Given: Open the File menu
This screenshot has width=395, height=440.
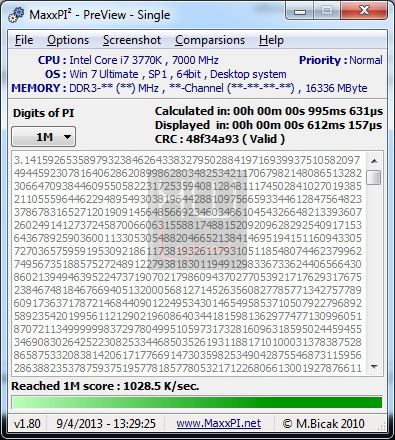Looking at the screenshot, I should point(24,40).
